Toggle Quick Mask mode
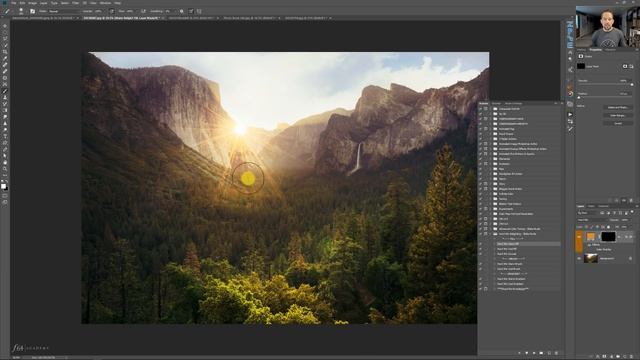The image size is (640, 360). [5, 196]
